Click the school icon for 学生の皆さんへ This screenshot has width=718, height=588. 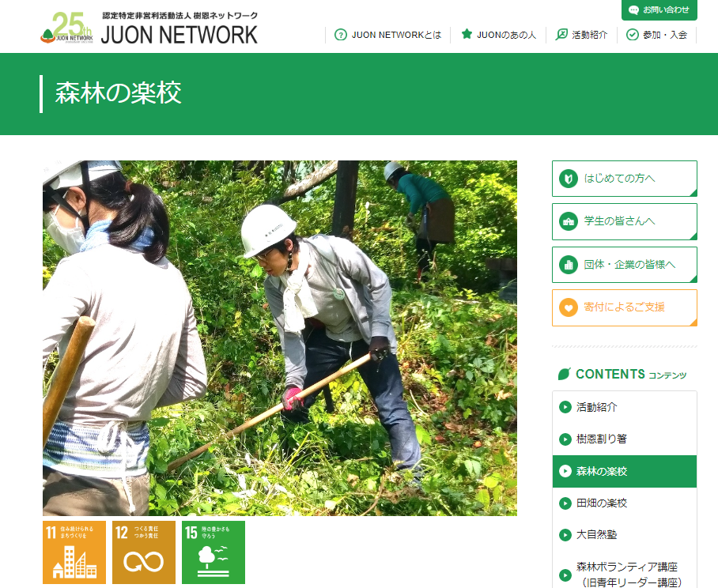click(x=569, y=221)
